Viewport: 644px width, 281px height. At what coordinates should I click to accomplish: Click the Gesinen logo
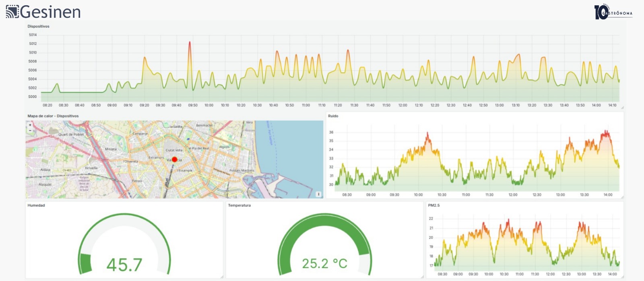pos(43,12)
